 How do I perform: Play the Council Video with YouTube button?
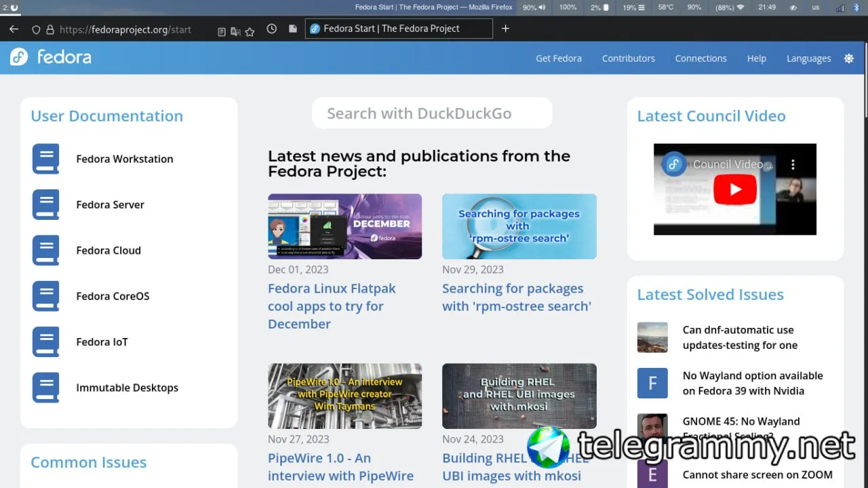tap(735, 189)
